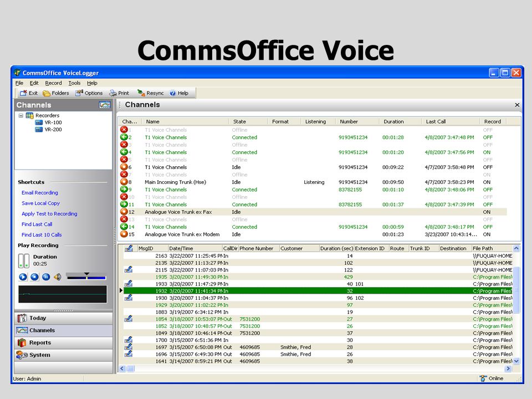
Task: Click the Save Local Copy shortcut
Action: 40,203
